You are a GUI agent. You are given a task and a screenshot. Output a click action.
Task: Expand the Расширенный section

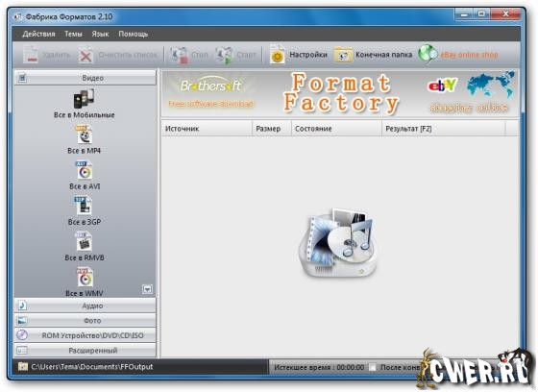(x=85, y=351)
